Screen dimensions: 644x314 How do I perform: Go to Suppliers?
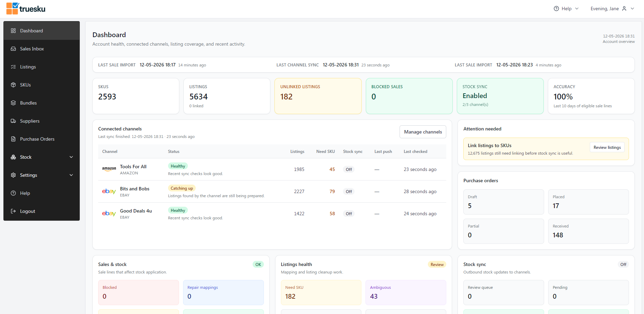(42, 121)
